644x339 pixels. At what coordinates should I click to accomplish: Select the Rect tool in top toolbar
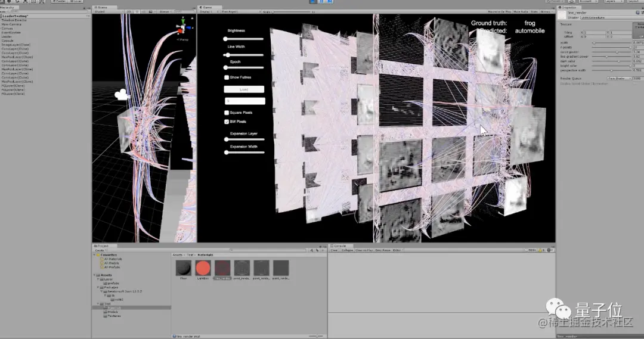coord(33,1)
